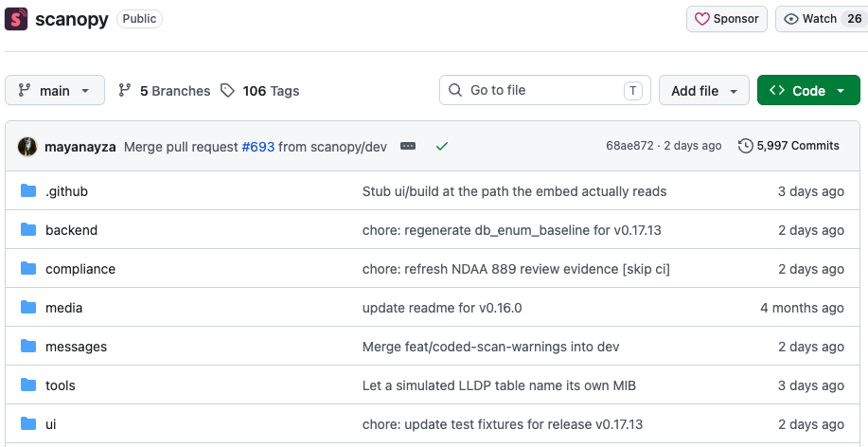Click mayanayza's avatar thumbnail
The width and height of the screenshot is (868, 447).
(x=27, y=147)
